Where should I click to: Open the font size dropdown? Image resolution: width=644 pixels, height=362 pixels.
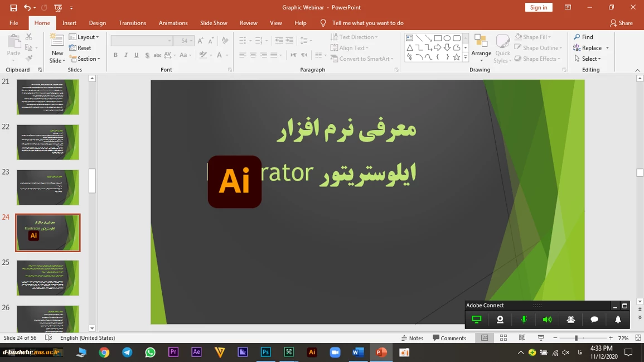coord(191,41)
